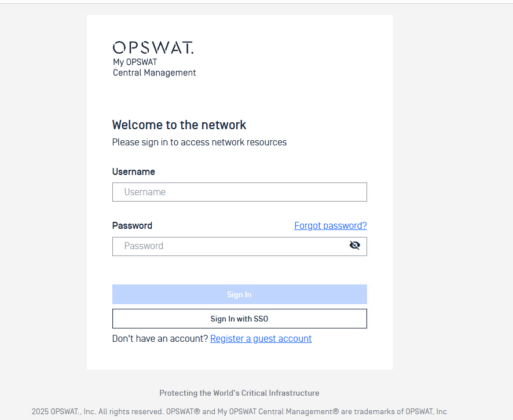Follow the Register a guest account link
Image resolution: width=513 pixels, height=420 pixels.
pyautogui.click(x=261, y=339)
